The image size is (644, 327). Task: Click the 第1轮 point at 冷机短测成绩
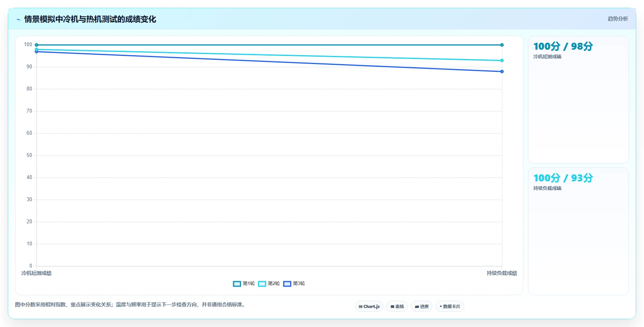click(36, 45)
